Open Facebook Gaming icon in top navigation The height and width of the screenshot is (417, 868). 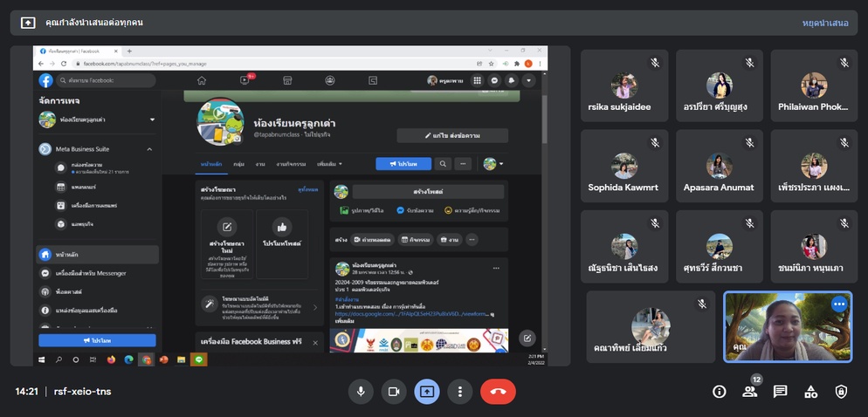click(373, 80)
